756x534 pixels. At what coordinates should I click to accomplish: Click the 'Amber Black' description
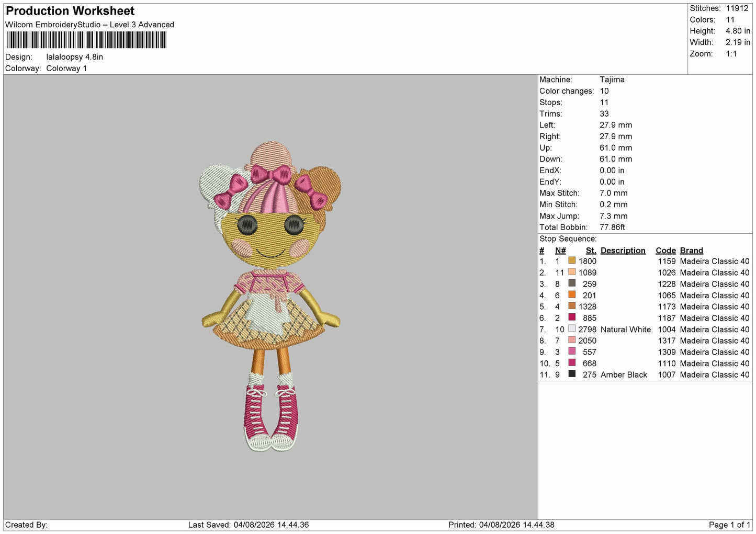(624, 374)
